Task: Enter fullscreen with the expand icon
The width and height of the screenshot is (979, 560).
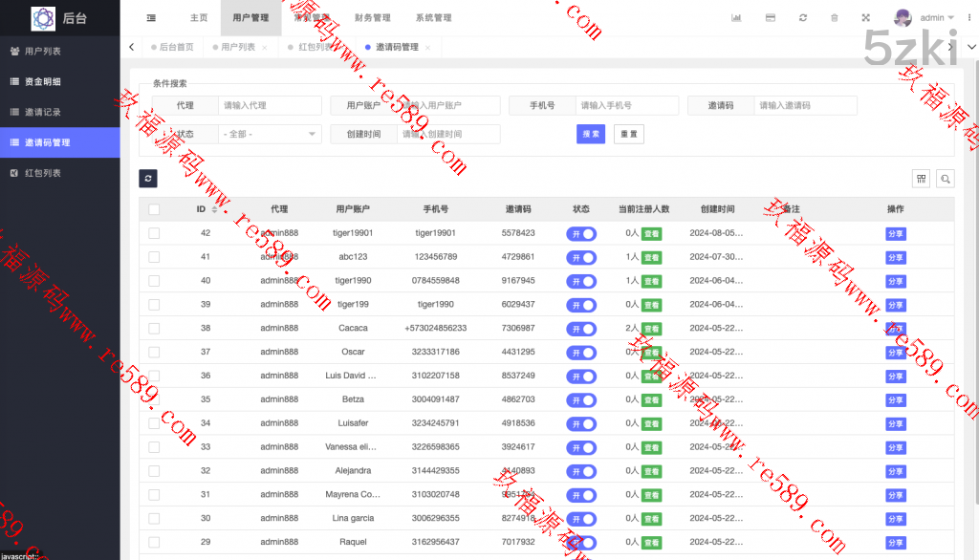Action: click(x=866, y=18)
